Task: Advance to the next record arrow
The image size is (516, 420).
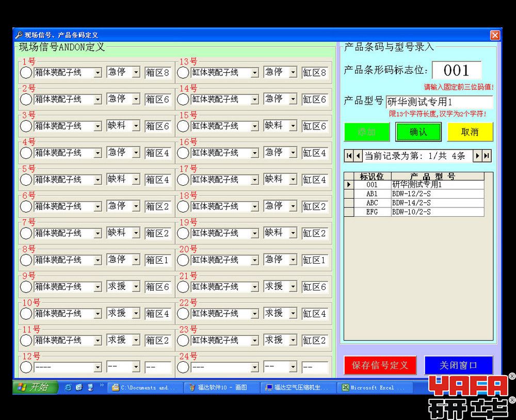Action: tap(478, 156)
